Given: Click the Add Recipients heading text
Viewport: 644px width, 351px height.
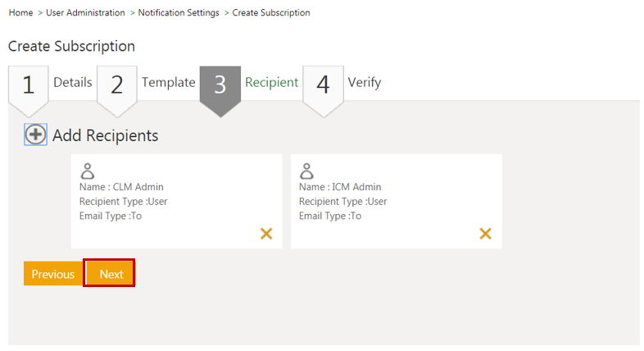Looking at the screenshot, I should 105,136.
